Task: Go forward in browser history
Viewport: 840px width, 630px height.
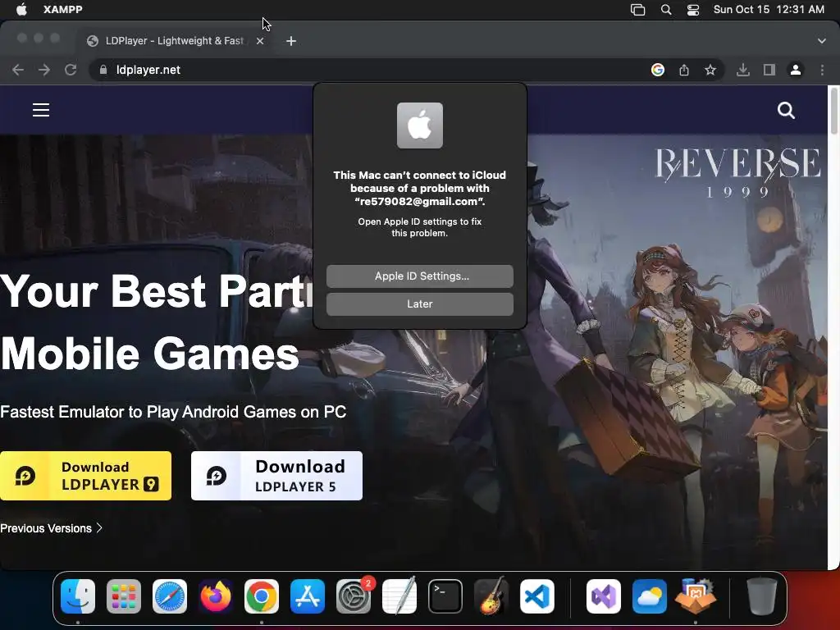Action: click(44, 70)
